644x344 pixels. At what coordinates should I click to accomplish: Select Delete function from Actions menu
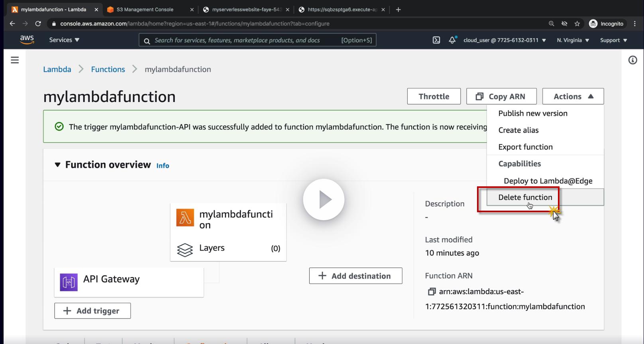(525, 197)
